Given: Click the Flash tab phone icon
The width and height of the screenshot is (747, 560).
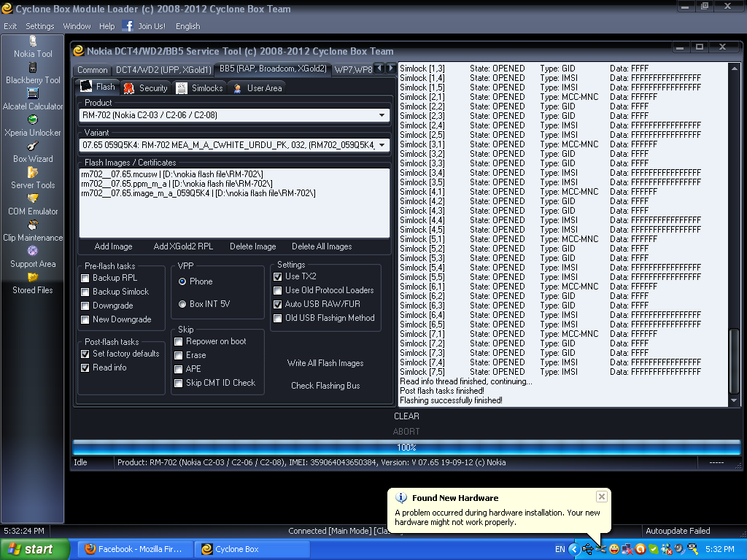Looking at the screenshot, I should (x=86, y=87).
